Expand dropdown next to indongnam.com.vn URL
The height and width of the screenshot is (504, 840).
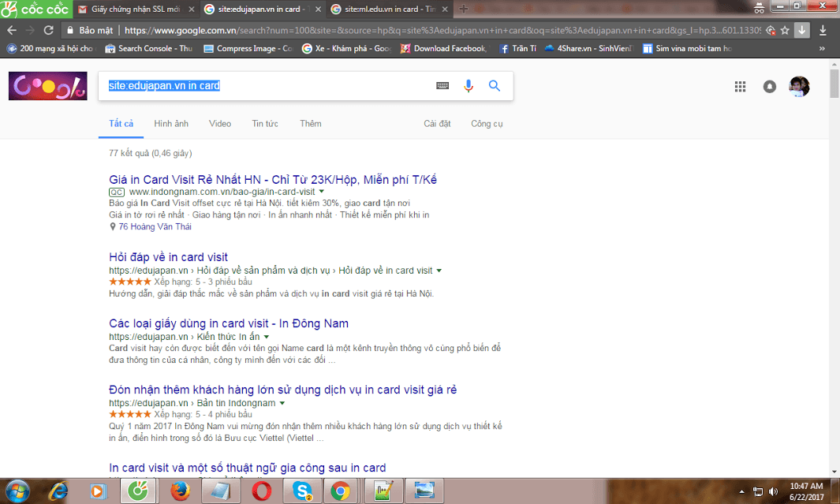[x=322, y=192]
